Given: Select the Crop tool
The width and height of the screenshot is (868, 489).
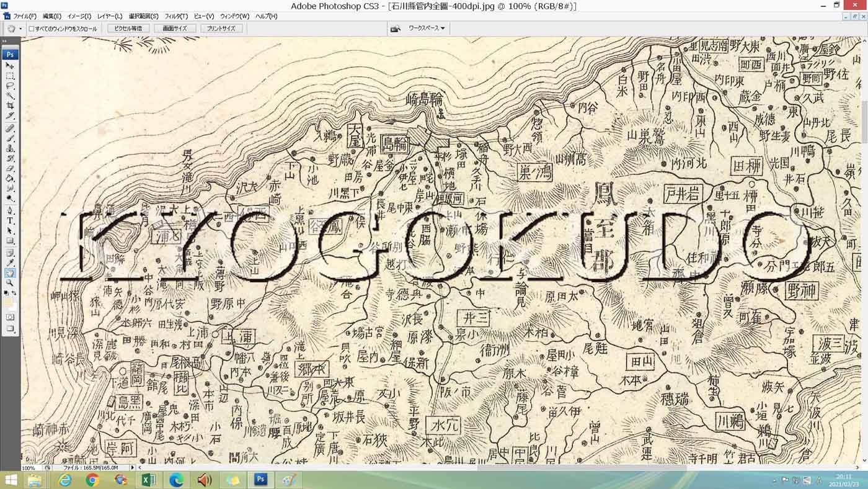Looking at the screenshot, I should click(10, 106).
